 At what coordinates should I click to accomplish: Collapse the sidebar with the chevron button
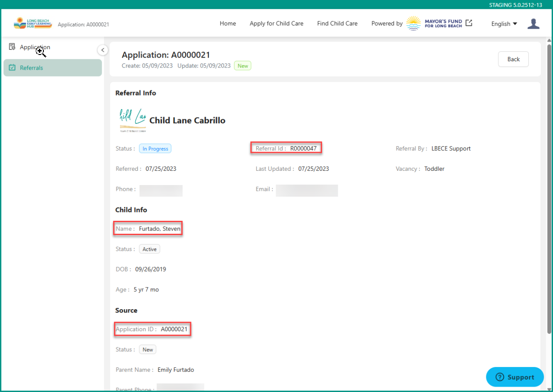[103, 50]
